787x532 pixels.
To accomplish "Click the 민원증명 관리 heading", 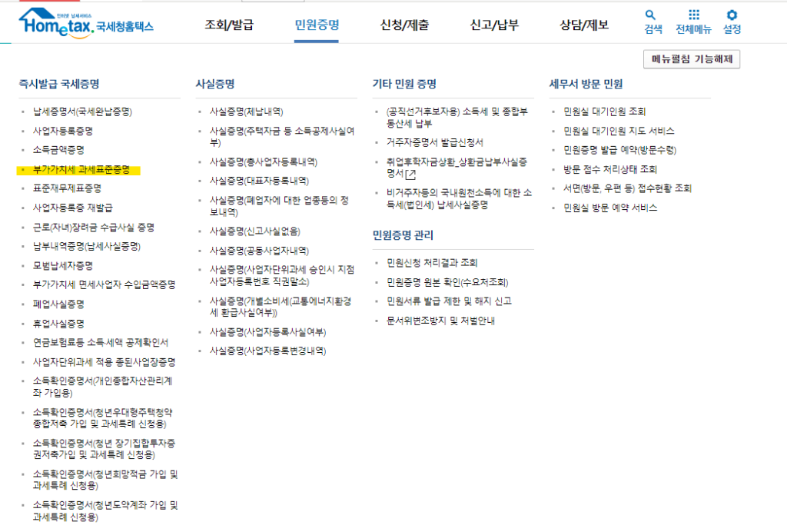I will [x=403, y=235].
